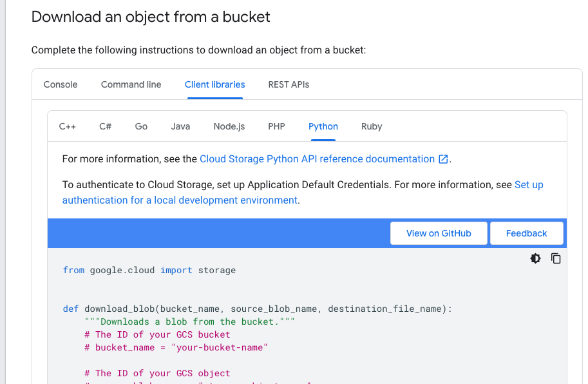Choose the Java language tab

tap(180, 127)
